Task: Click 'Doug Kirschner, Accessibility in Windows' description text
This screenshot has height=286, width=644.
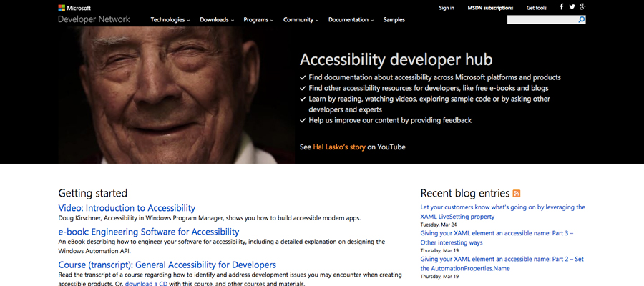Action: 210,218
